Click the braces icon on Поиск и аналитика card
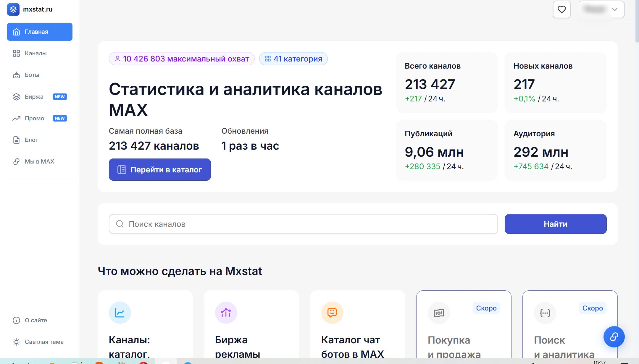The width and height of the screenshot is (639, 364). point(545,313)
